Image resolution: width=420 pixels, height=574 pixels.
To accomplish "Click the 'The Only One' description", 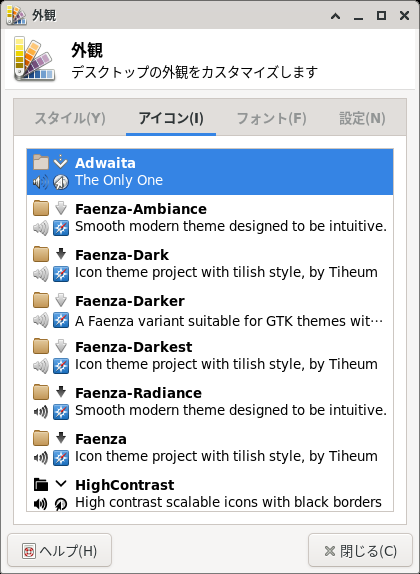I will click(119, 180).
